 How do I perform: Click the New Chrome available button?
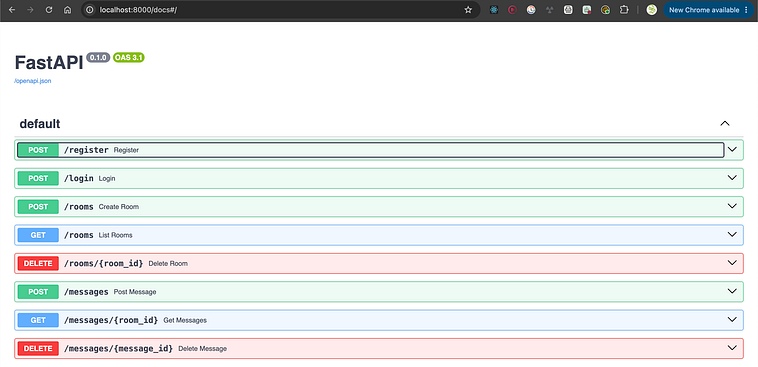[704, 10]
